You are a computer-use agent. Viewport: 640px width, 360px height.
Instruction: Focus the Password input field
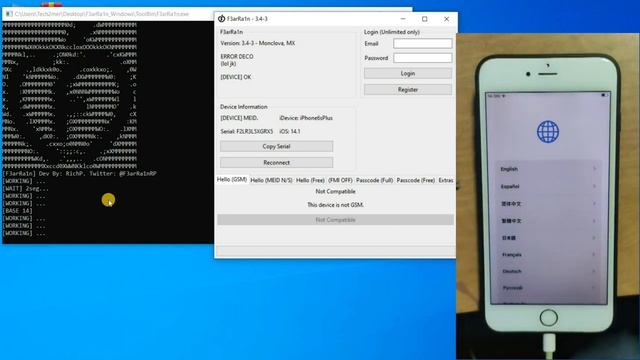(422, 58)
